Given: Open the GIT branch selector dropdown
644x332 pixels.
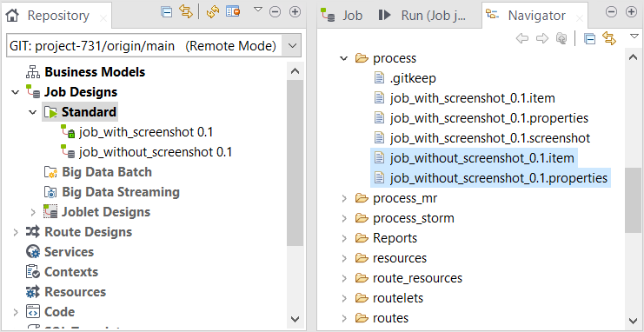Looking at the screenshot, I should pyautogui.click(x=292, y=45).
